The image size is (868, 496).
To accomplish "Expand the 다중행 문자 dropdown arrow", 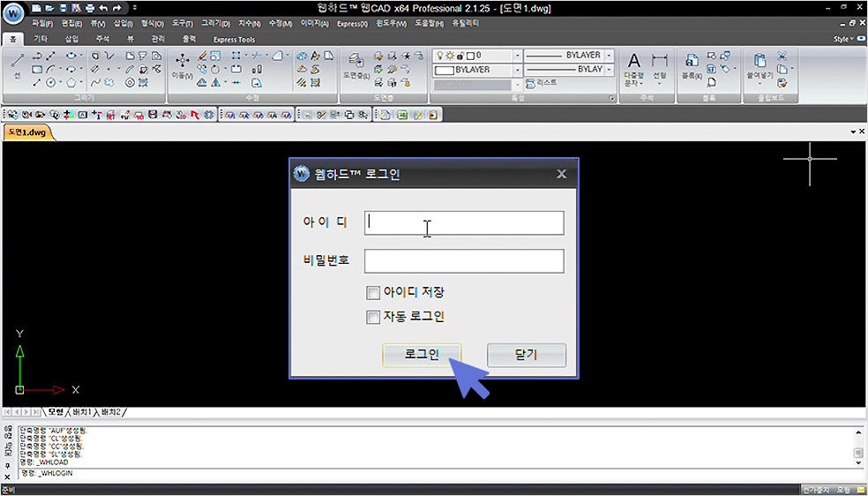I will click(x=641, y=84).
